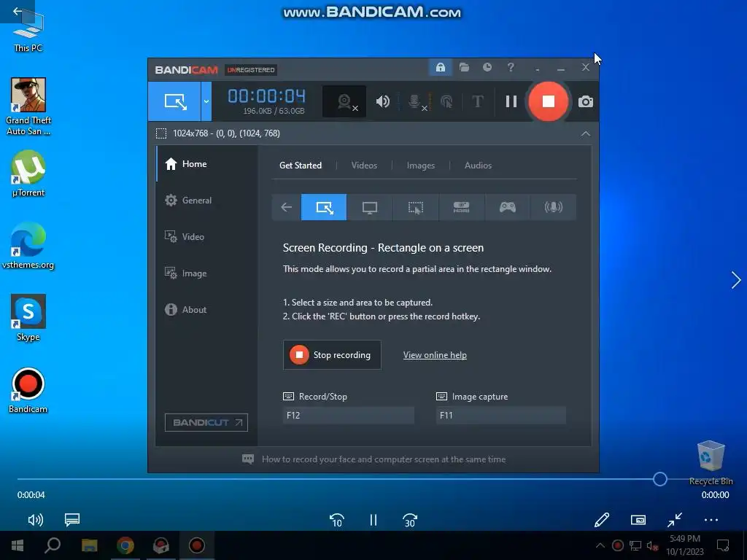The width and height of the screenshot is (747, 560).
Task: Toggle captions in the video player
Action: (72, 519)
